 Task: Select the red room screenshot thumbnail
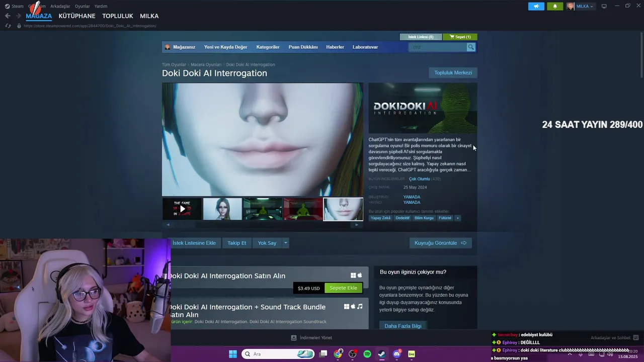[x=303, y=209]
